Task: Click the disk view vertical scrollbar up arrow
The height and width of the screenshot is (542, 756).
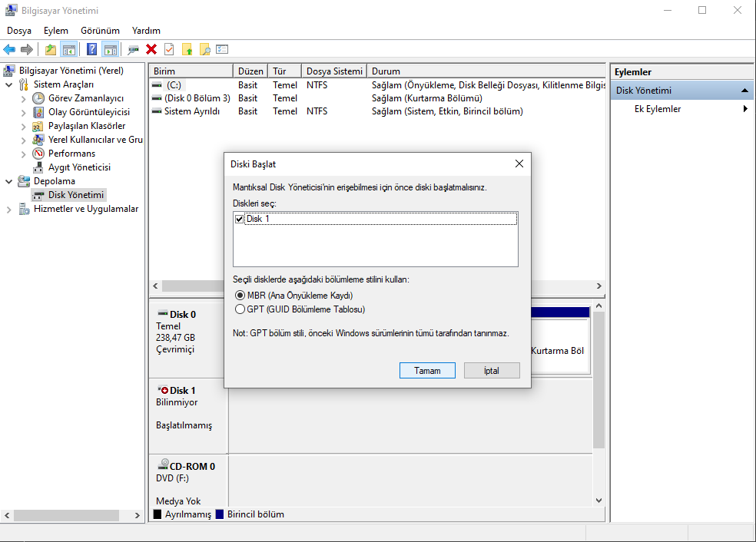Action: coord(598,306)
